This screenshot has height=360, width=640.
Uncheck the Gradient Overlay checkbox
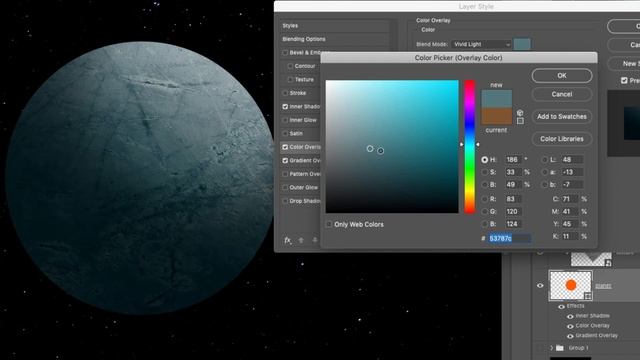pos(285,160)
